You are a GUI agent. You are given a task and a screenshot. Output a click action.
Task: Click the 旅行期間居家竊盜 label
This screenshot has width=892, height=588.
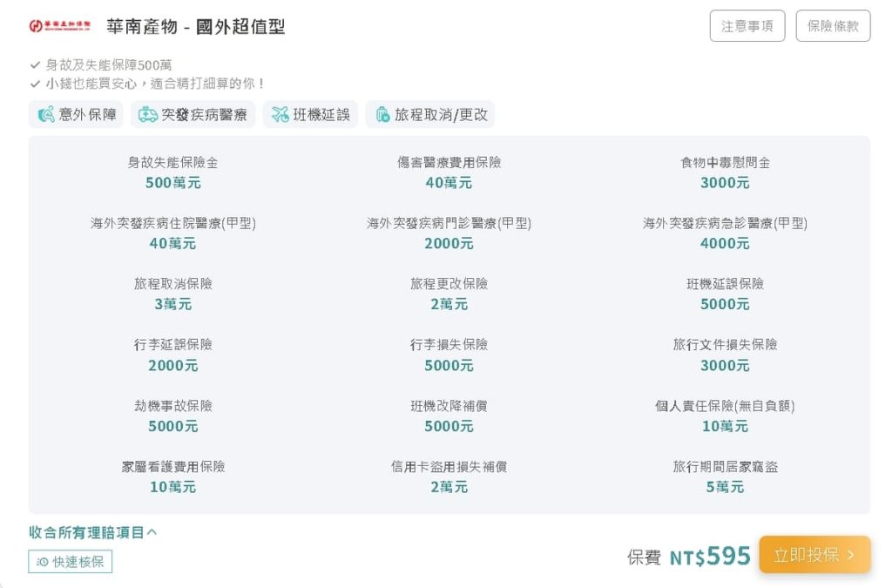725,467
